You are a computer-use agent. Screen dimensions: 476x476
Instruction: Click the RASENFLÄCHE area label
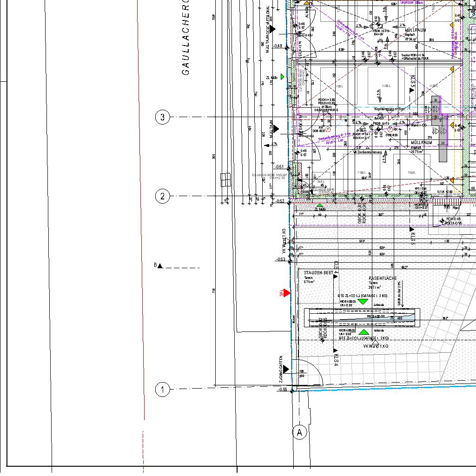click(x=383, y=278)
